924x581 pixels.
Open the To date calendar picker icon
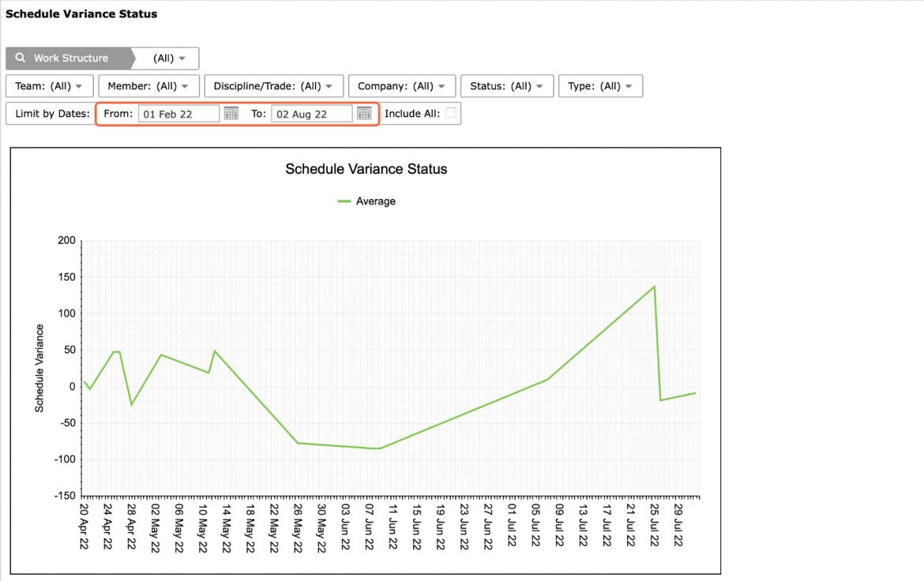click(x=364, y=113)
